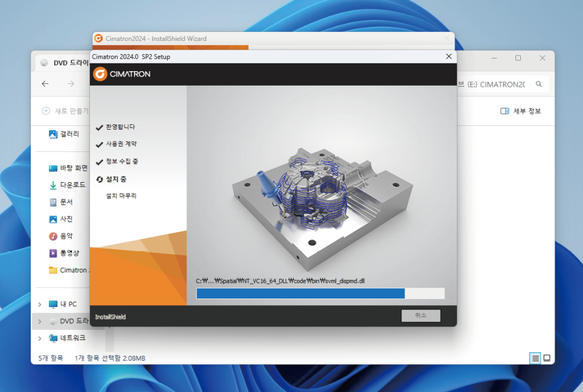Select 내 PC in Explorer sidebar
Viewport: 583px width, 392px height.
(63, 305)
